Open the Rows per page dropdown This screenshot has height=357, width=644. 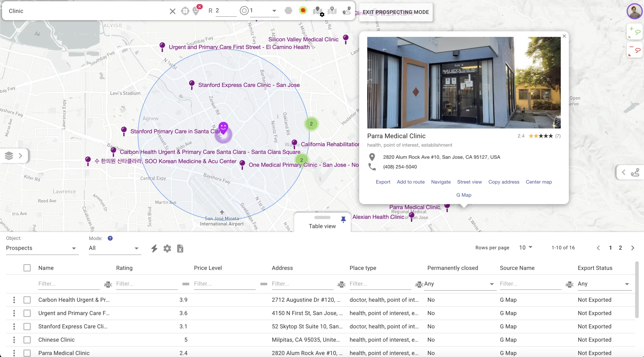[526, 248]
